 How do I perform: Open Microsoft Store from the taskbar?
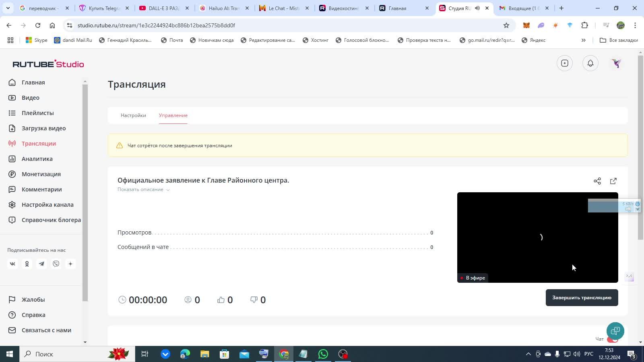225,354
